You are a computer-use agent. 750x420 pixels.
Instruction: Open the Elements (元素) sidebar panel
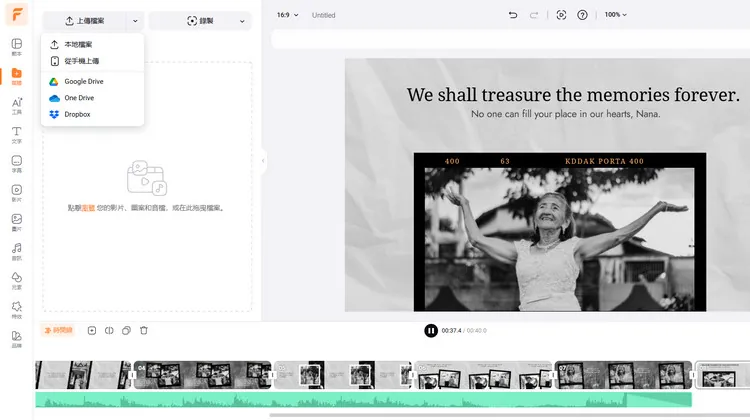17,279
